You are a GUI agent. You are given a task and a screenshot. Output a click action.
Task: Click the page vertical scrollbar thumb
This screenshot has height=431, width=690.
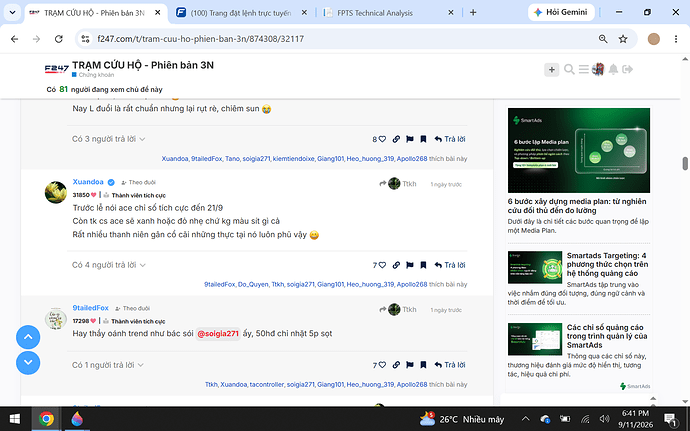coord(685,163)
